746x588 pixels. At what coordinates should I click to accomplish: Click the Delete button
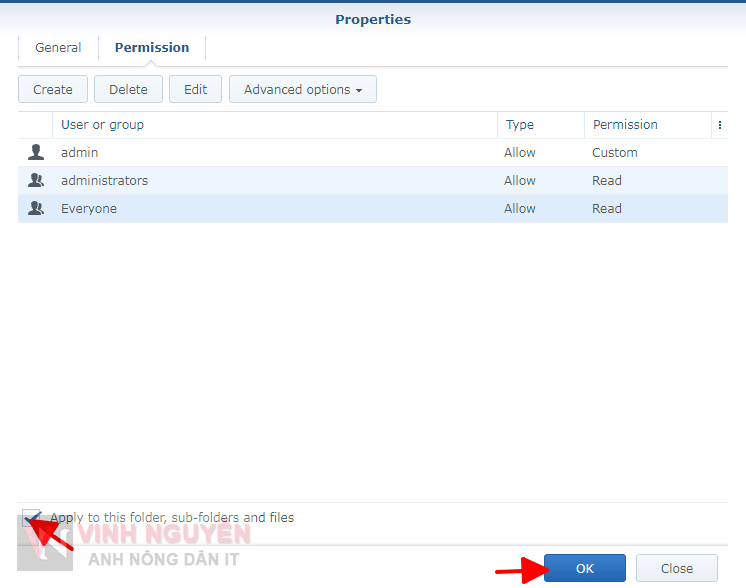pyautogui.click(x=128, y=89)
